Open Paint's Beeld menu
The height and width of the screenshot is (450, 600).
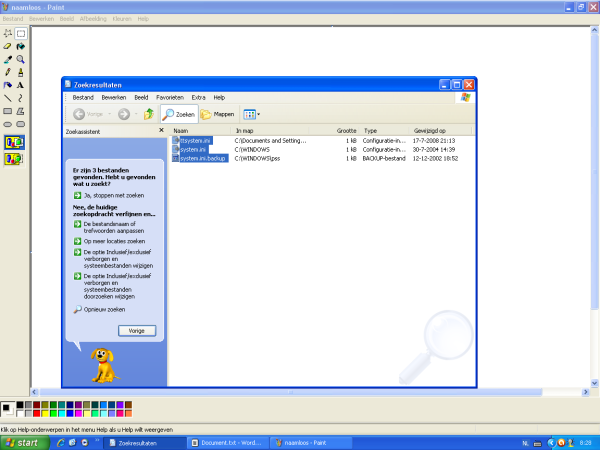pos(67,19)
